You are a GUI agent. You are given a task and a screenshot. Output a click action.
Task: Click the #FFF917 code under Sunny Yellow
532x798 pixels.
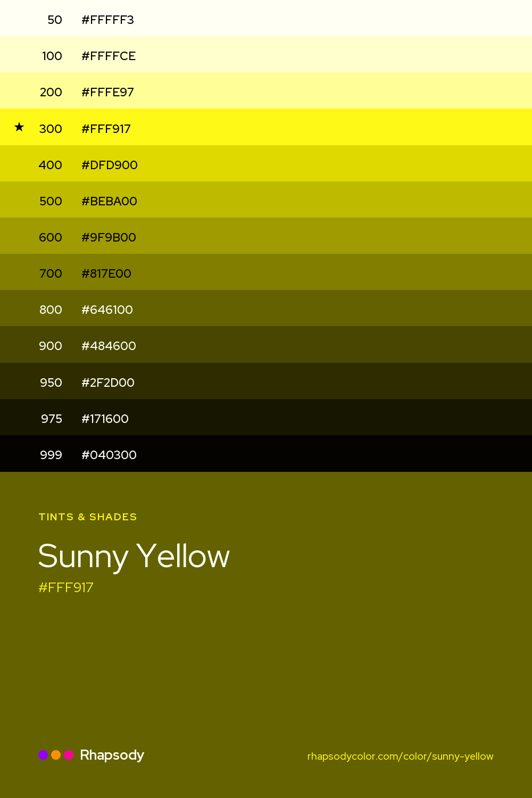[x=66, y=587]
